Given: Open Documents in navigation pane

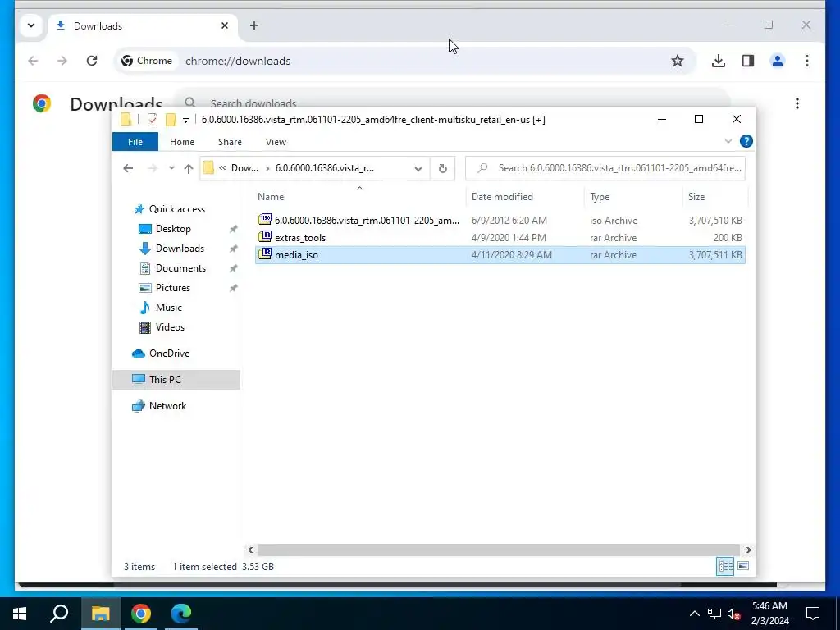Looking at the screenshot, I should [x=180, y=268].
